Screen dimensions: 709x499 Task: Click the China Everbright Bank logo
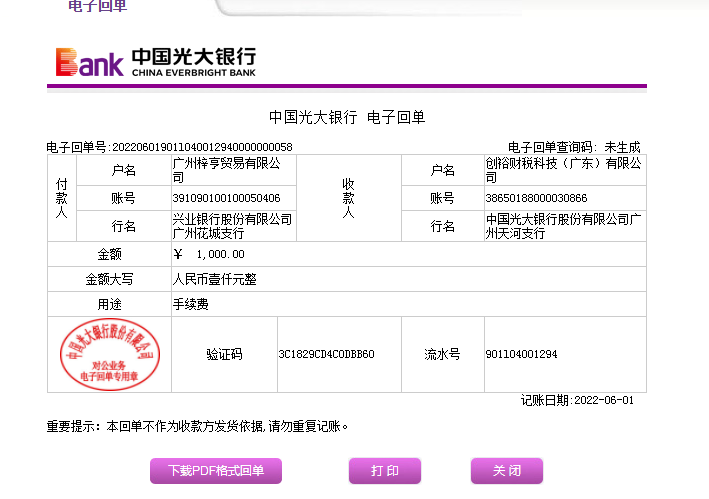(x=155, y=61)
